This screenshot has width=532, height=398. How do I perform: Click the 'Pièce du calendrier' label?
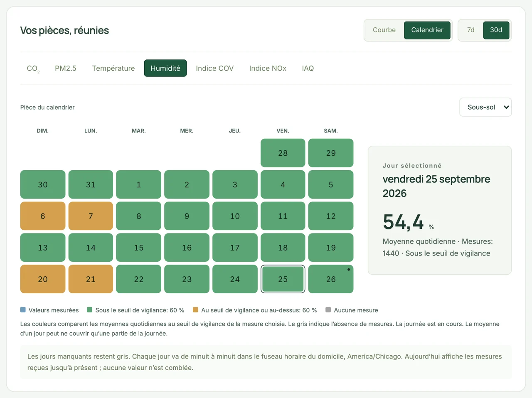click(47, 107)
